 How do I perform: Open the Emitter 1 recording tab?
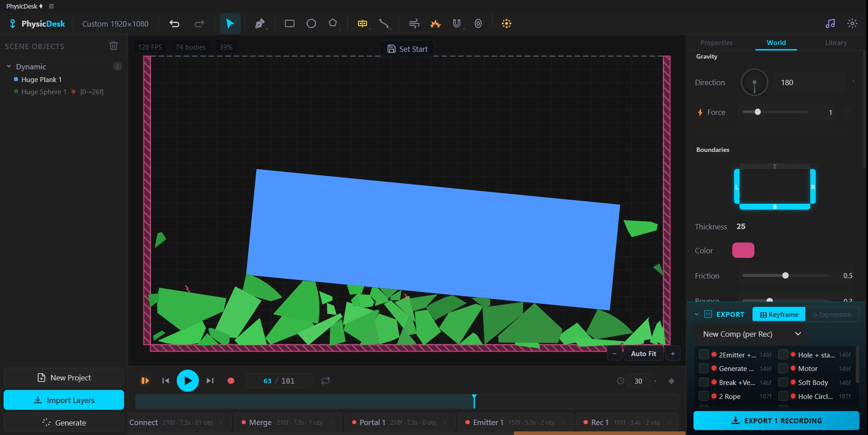[x=516, y=422]
